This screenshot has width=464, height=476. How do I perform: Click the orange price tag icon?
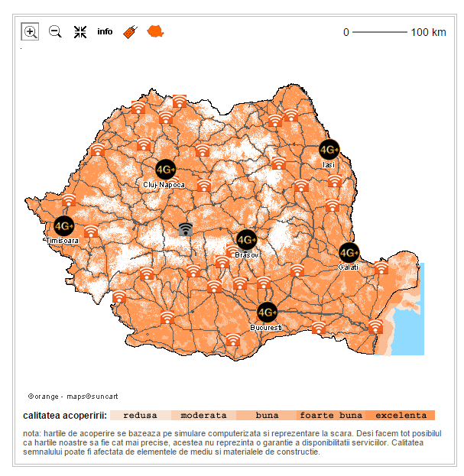(130, 31)
